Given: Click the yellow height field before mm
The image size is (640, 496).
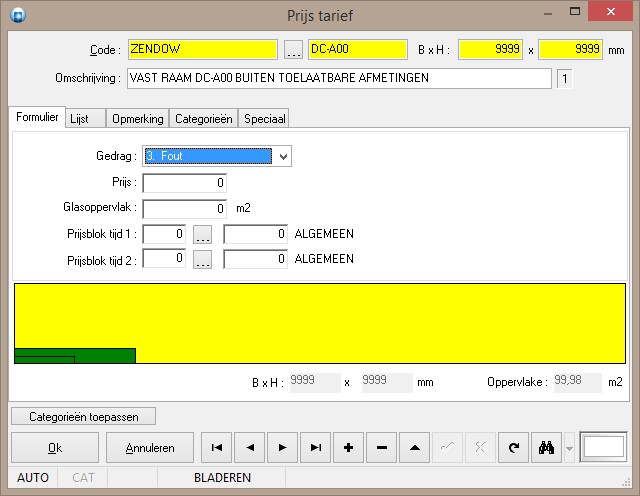Looking at the screenshot, I should coord(570,49).
